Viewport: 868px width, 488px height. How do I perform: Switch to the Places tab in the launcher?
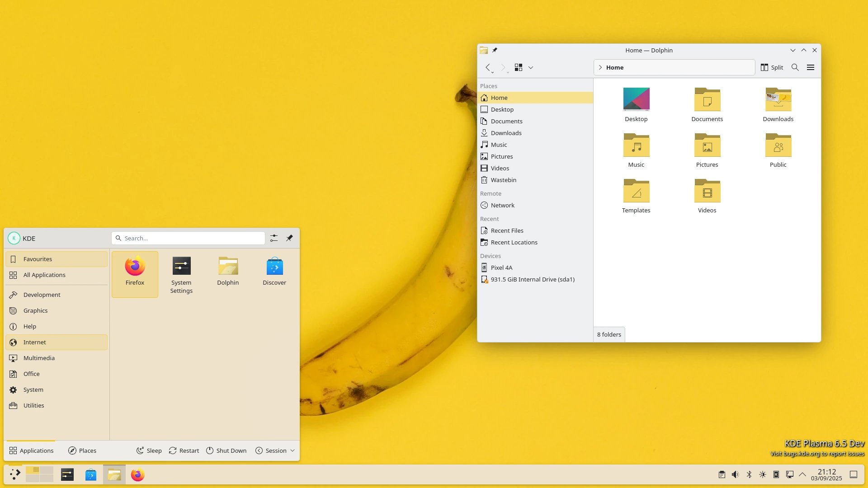pyautogui.click(x=82, y=450)
